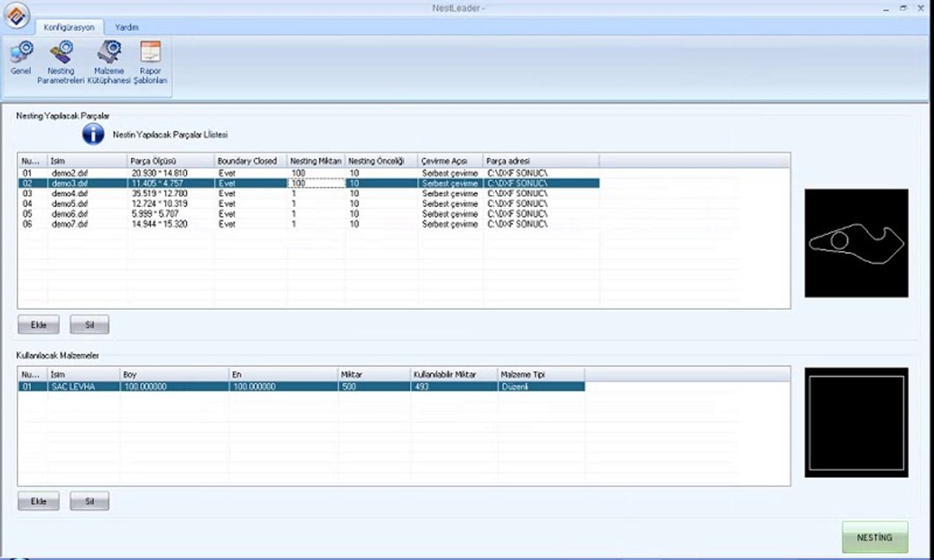Click Ekle under the parts list
This screenshot has height=560, width=934.
(39, 324)
